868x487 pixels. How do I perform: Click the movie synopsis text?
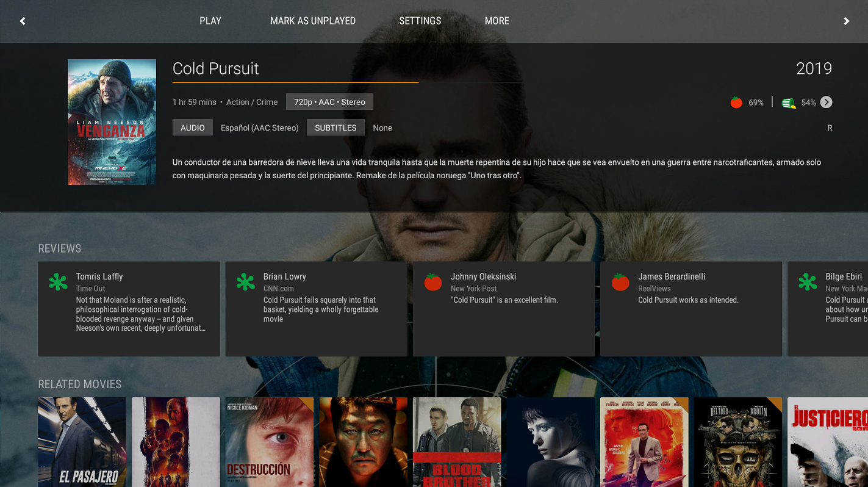pos(497,169)
